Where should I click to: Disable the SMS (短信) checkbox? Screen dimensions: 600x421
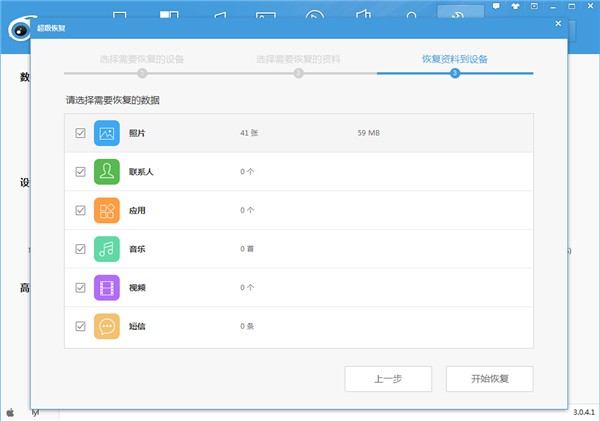pyautogui.click(x=80, y=326)
